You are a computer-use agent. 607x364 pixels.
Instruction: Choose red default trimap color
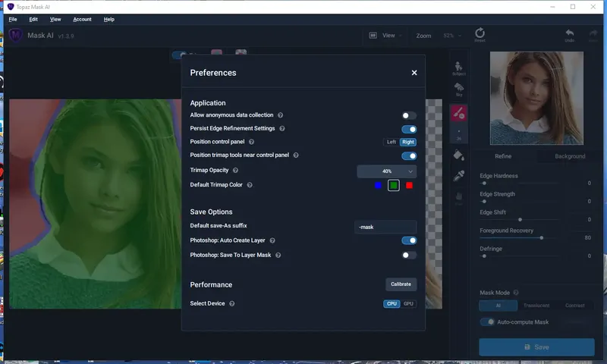coord(409,186)
